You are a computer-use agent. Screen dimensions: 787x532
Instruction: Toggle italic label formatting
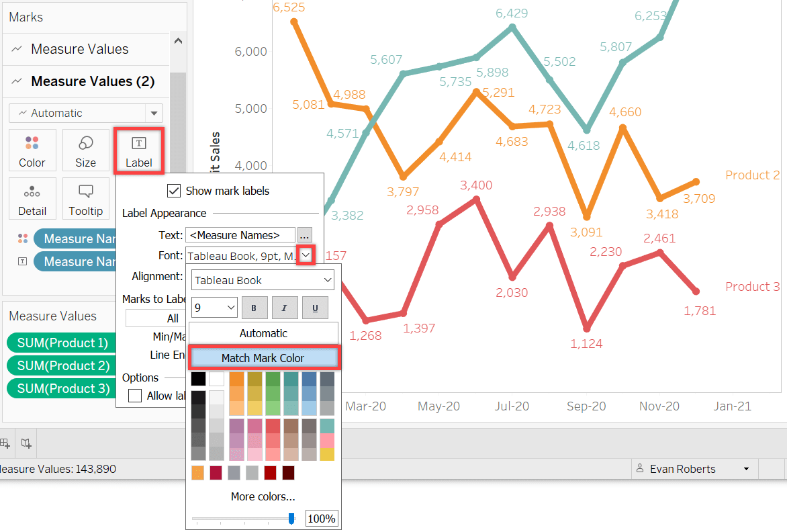285,307
